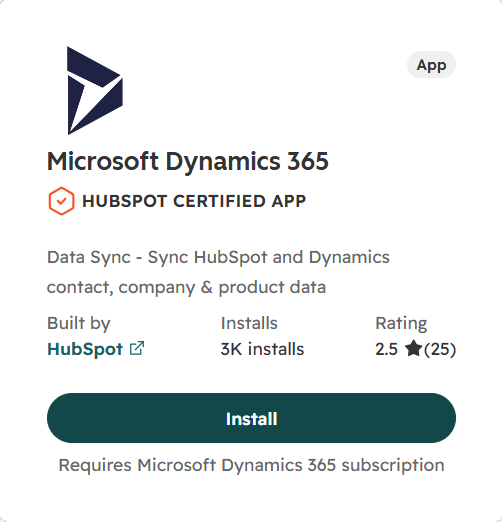The image size is (502, 522).
Task: Click the Data Sync description text
Action: click(x=218, y=272)
